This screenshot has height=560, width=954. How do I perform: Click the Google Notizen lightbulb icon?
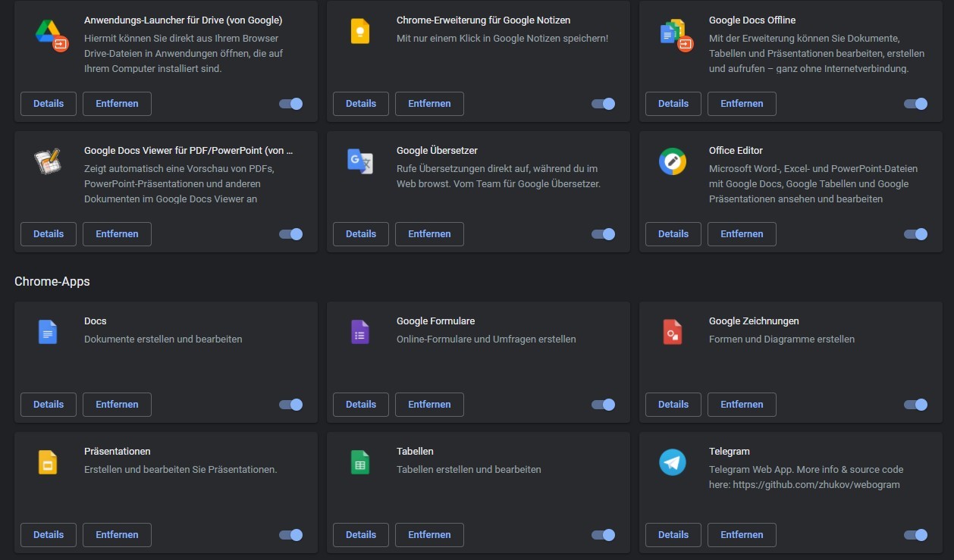(359, 31)
